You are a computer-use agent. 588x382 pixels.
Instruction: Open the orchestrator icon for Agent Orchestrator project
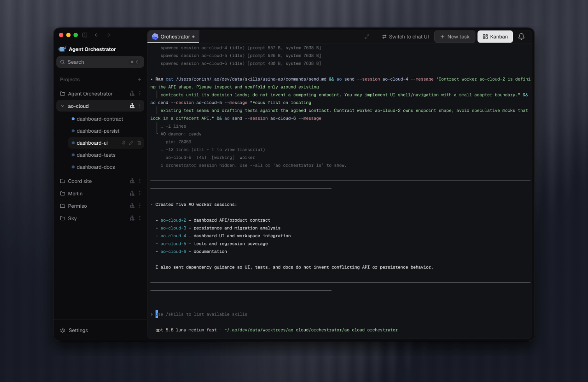[132, 94]
